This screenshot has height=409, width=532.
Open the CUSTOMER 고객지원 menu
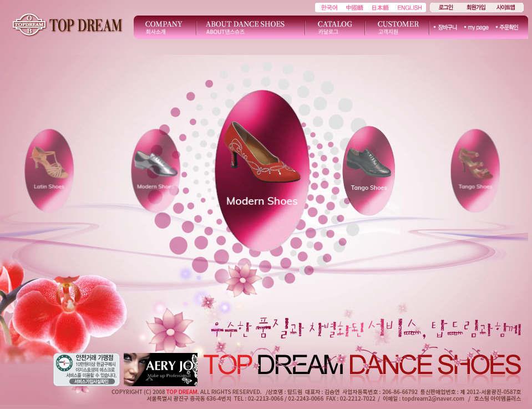coord(398,27)
